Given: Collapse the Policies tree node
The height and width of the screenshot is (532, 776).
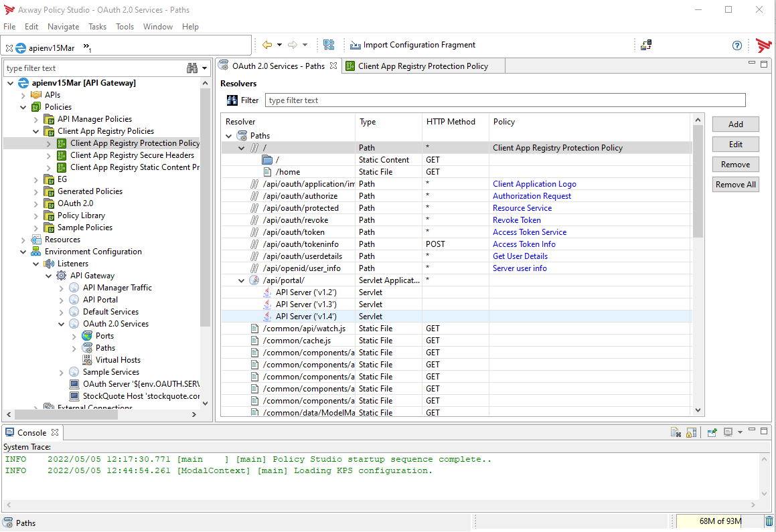Looking at the screenshot, I should 23,107.
